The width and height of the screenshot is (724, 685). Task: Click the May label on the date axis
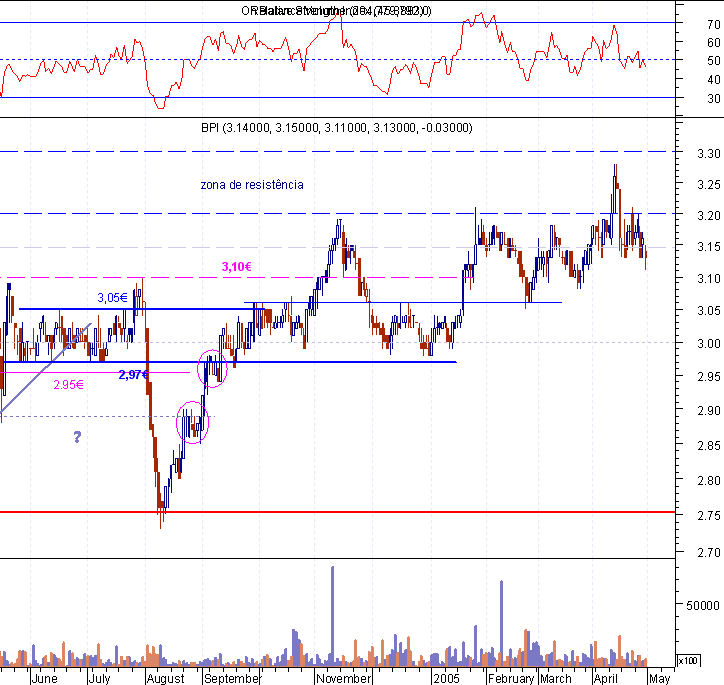[659, 679]
